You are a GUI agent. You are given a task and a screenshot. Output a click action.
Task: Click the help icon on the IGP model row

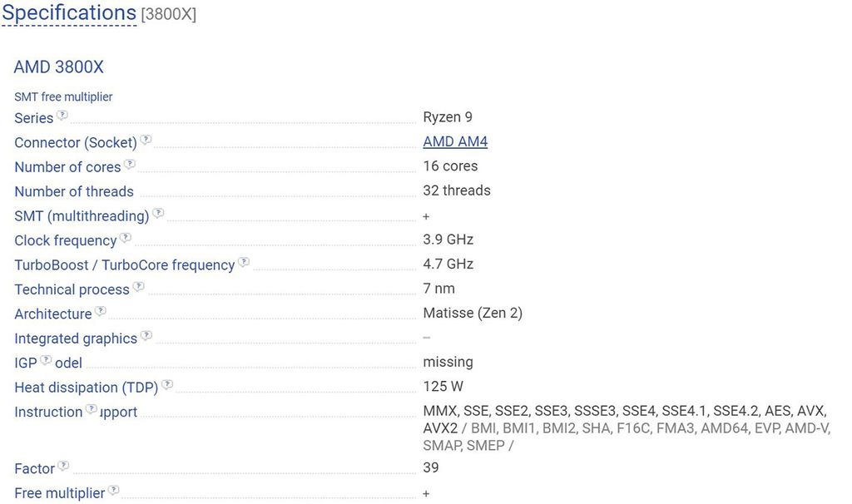click(x=47, y=360)
